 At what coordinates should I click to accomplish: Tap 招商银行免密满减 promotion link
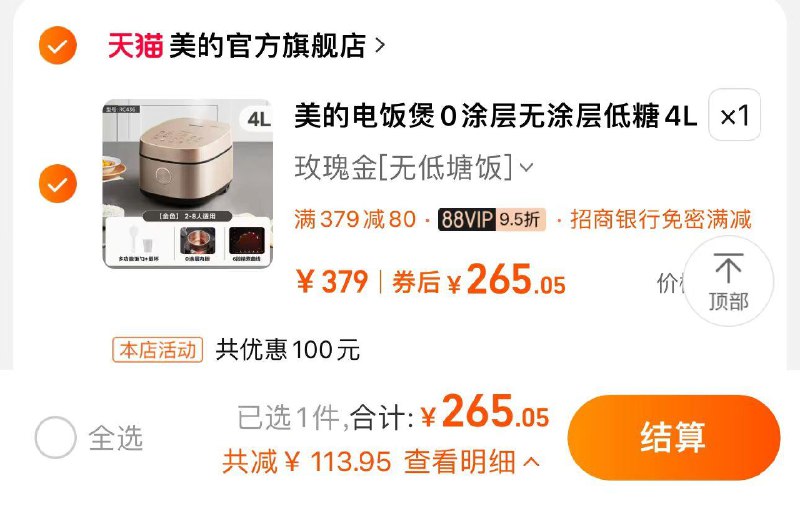point(661,220)
